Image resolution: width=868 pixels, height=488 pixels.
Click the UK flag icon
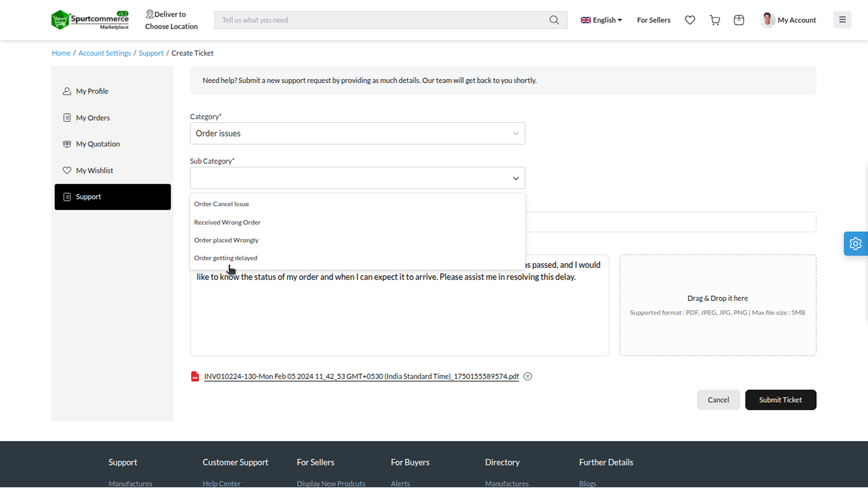(586, 20)
